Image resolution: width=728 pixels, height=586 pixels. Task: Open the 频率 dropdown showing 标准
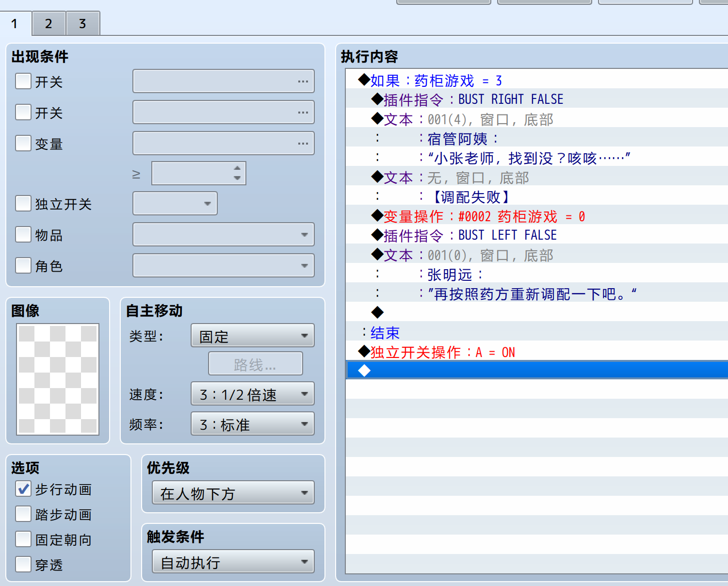pos(253,424)
